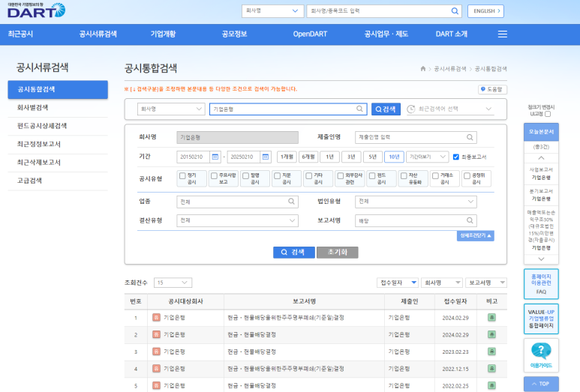Open the OpenDART menu
Image resolution: width=580 pixels, height=392 pixels.
pos(310,34)
